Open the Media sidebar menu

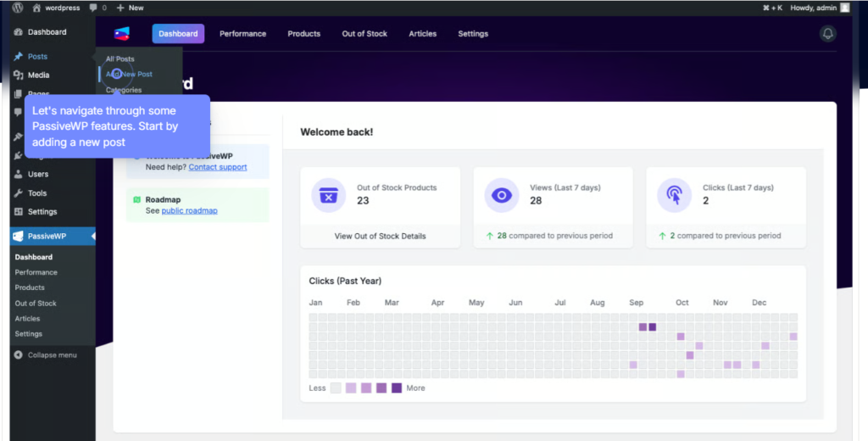click(x=38, y=75)
